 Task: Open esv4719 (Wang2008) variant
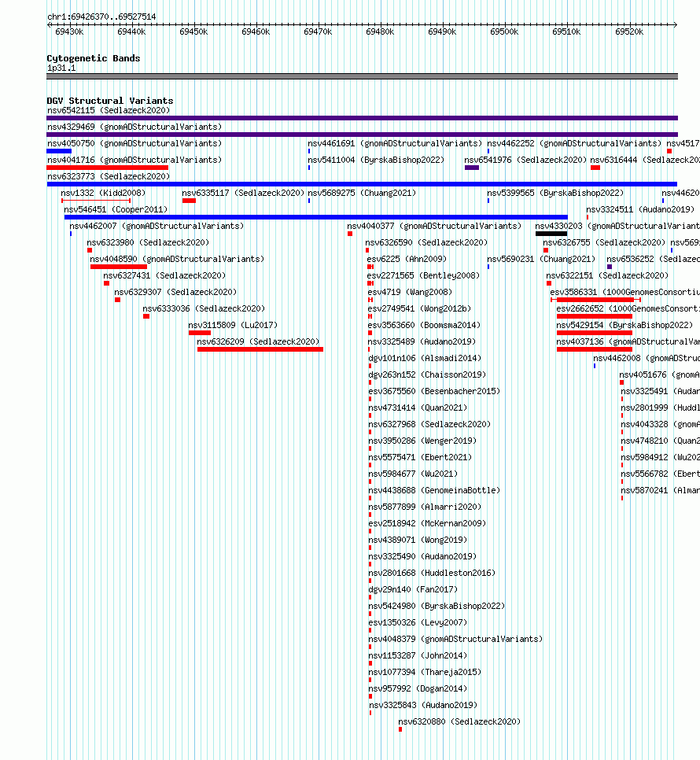[x=410, y=292]
